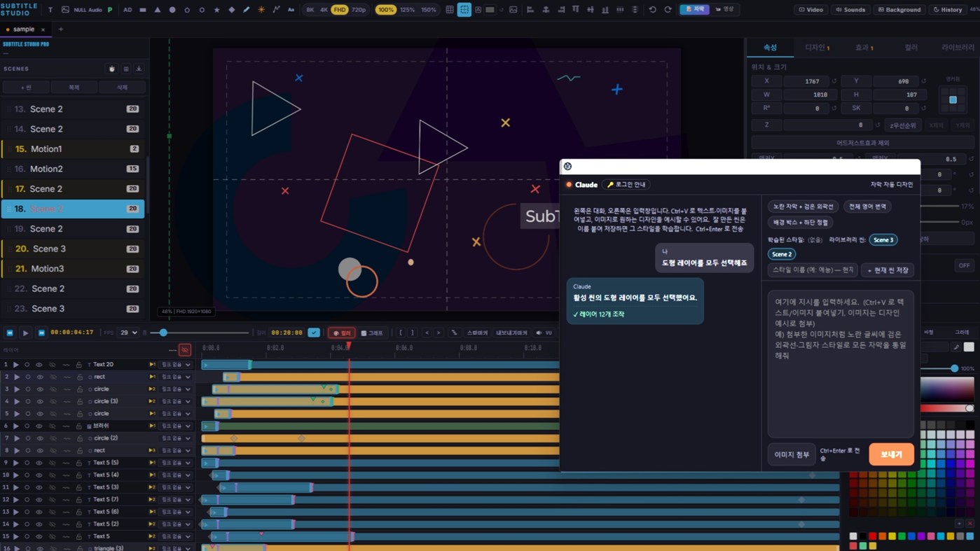
Task: Open the 라이브러리 tab
Action: pyautogui.click(x=957, y=48)
